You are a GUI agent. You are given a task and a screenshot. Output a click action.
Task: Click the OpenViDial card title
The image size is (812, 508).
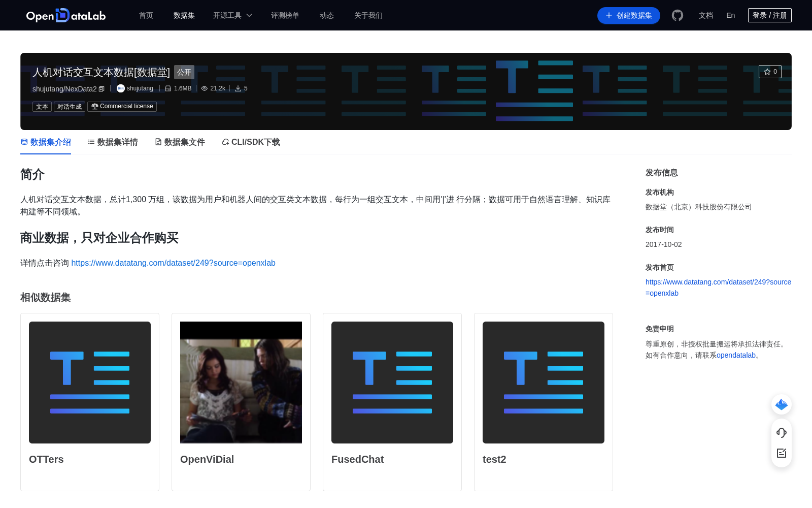point(207,459)
